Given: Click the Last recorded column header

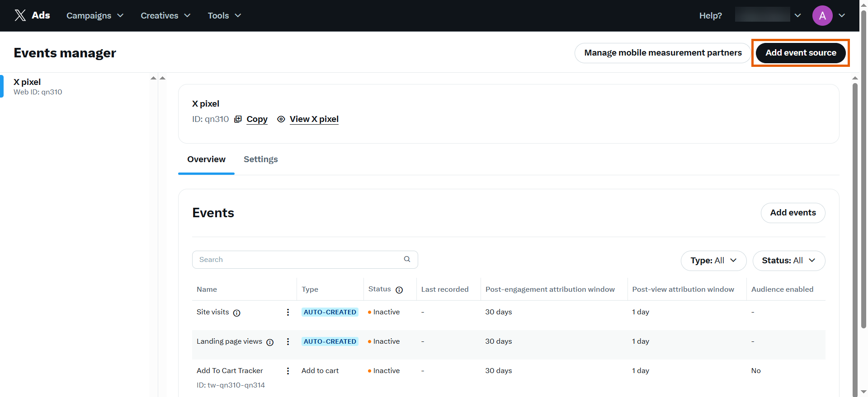Looking at the screenshot, I should click(445, 290).
